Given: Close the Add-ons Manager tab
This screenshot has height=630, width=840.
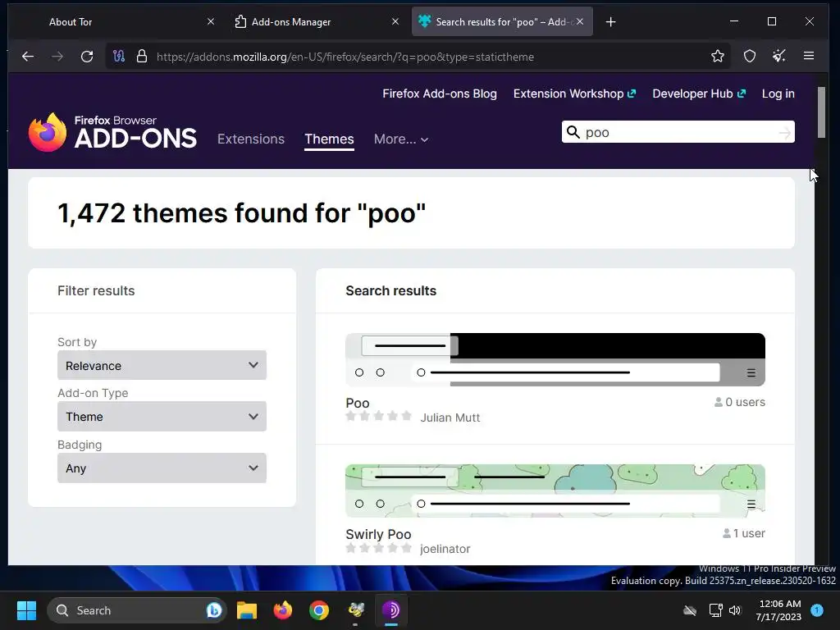Looking at the screenshot, I should [395, 21].
